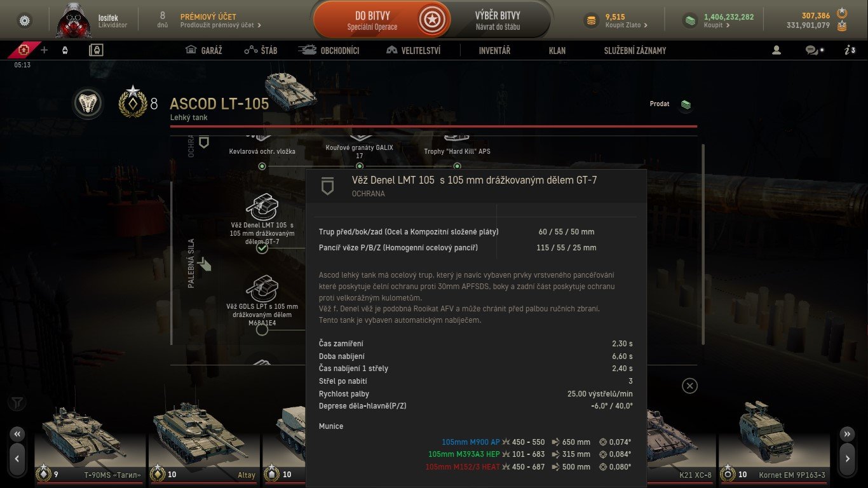
Task: Click the padlock icon under the avatar
Action: pyautogui.click(x=96, y=50)
